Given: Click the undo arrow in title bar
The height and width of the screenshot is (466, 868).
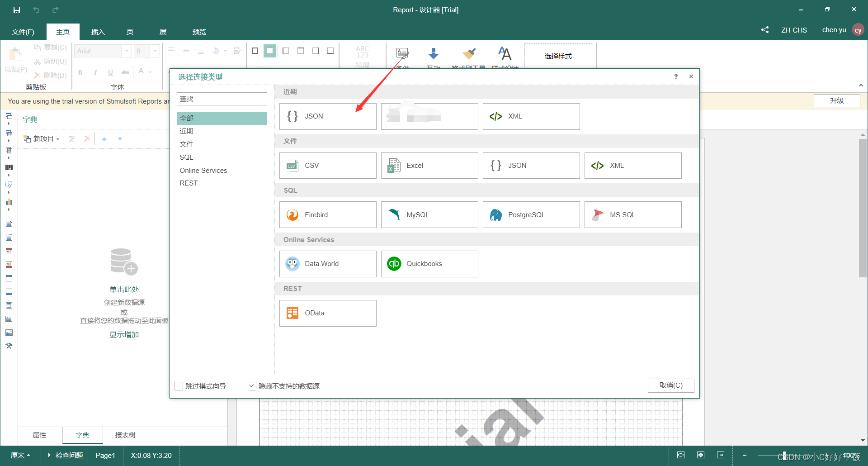Looking at the screenshot, I should [36, 10].
